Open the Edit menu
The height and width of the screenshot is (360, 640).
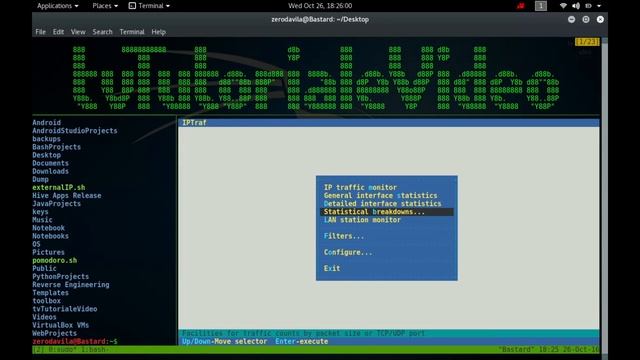(58, 32)
